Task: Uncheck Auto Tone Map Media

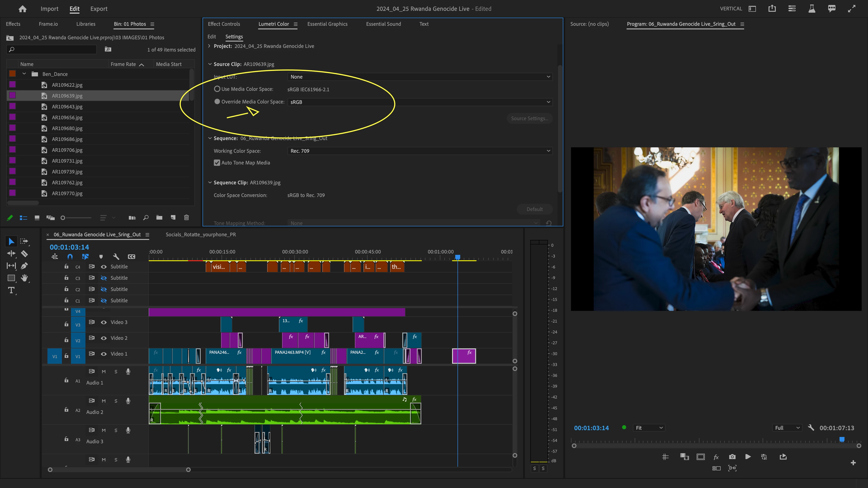Action: pyautogui.click(x=217, y=163)
